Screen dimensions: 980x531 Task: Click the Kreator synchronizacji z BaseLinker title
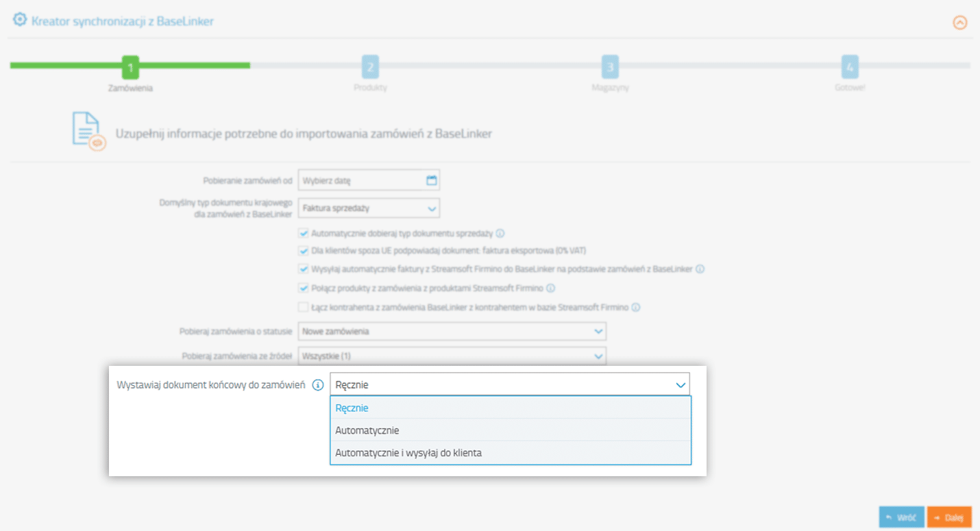(x=123, y=21)
